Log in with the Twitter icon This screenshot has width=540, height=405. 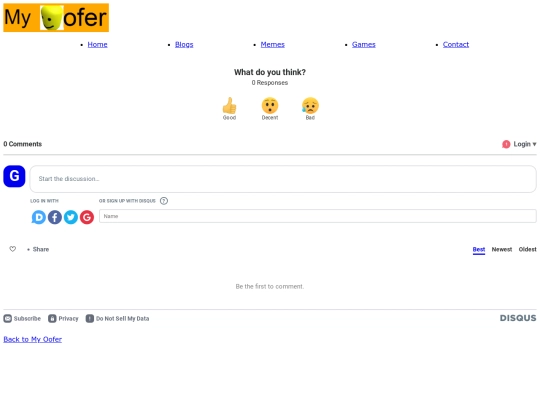71,217
